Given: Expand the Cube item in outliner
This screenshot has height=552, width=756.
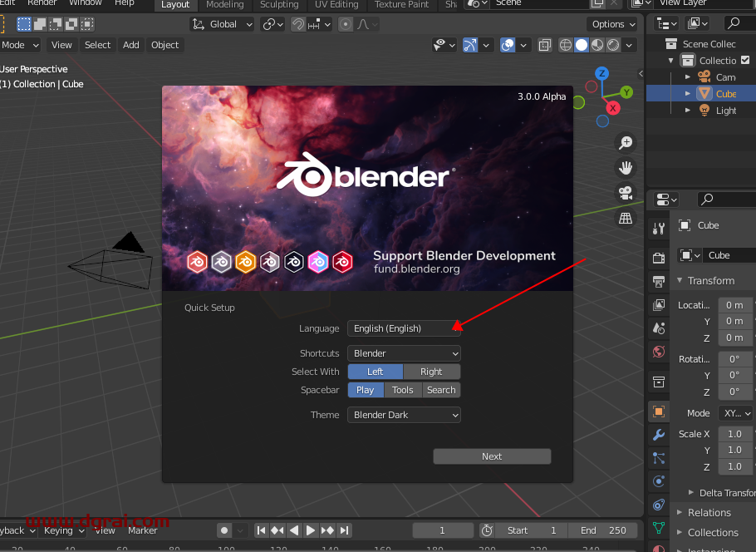Looking at the screenshot, I should pyautogui.click(x=688, y=94).
